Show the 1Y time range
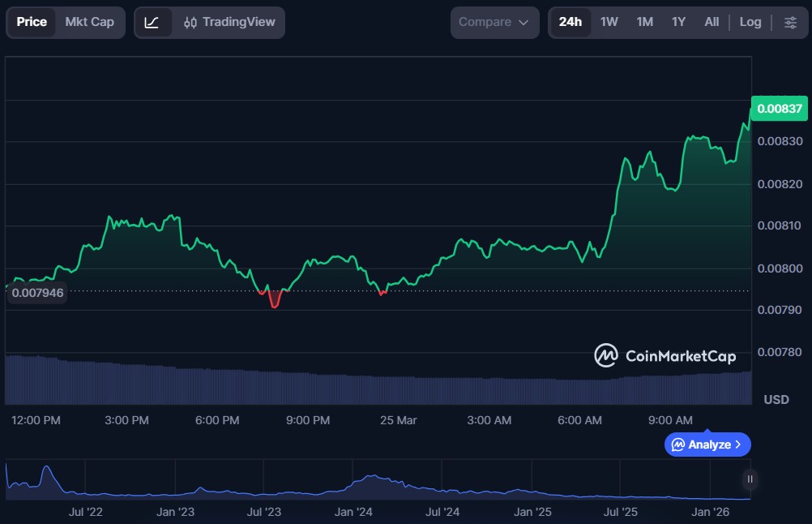Viewport: 812px width, 524px height. [679, 22]
